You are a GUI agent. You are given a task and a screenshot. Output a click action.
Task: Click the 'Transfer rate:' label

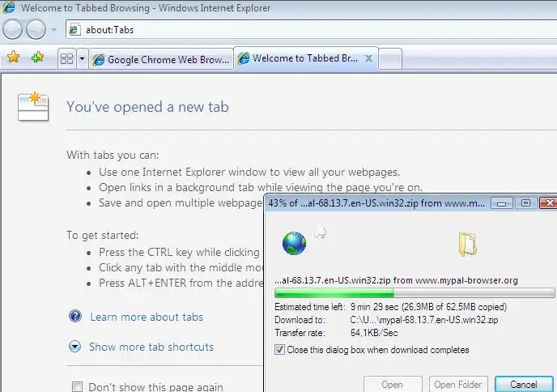click(x=300, y=333)
